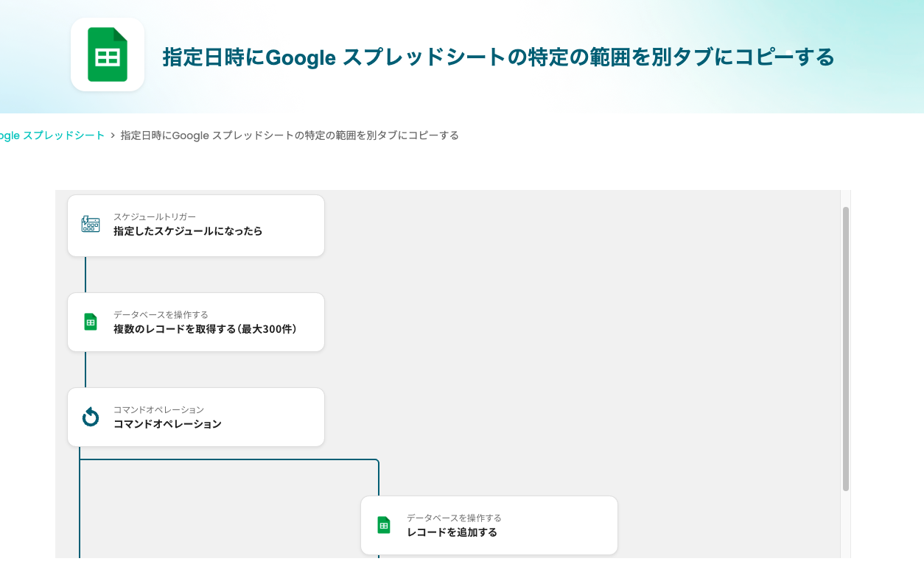Click the データベースを操作する label above 複数のレコードを取得する

[161, 315]
